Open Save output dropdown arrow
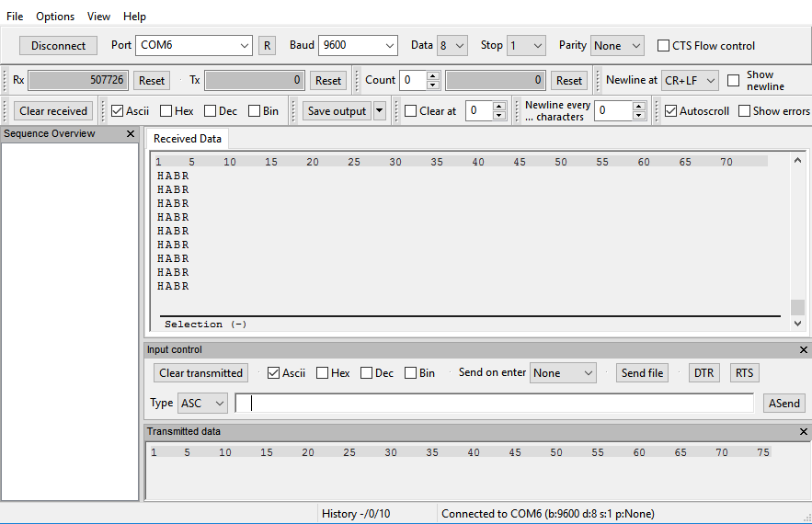Viewport: 812px width, 524px height. tap(380, 111)
